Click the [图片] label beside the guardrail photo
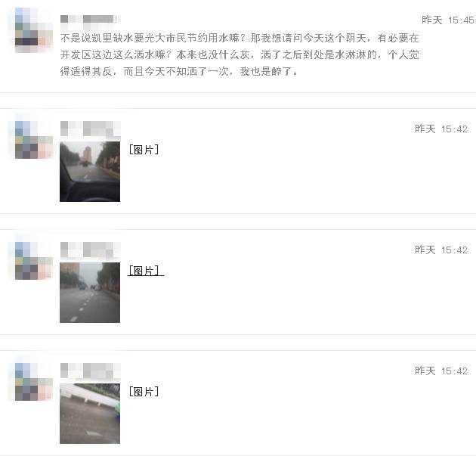This screenshot has width=476, height=456. tap(144, 391)
